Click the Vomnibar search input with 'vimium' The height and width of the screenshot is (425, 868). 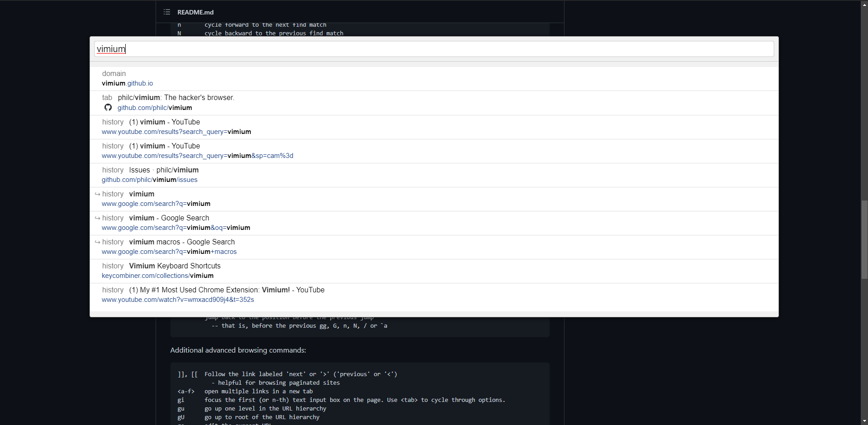[x=434, y=49]
